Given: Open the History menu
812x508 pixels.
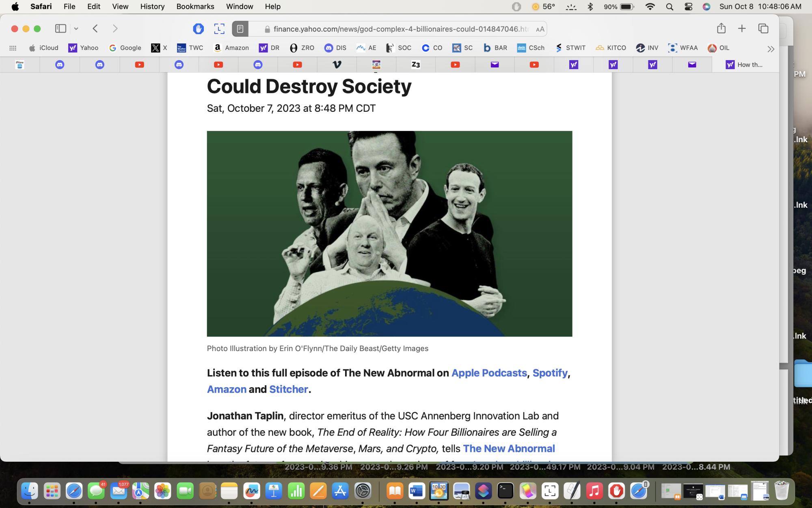Looking at the screenshot, I should click(x=152, y=7).
